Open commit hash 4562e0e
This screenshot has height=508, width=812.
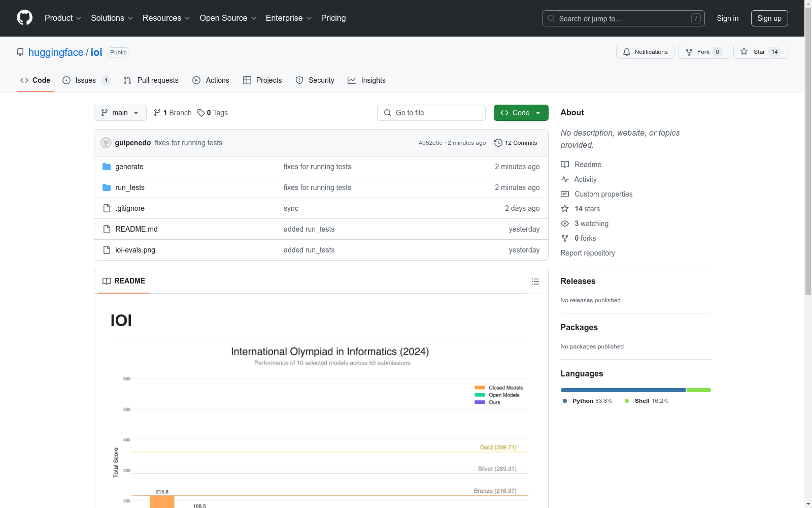(430, 143)
